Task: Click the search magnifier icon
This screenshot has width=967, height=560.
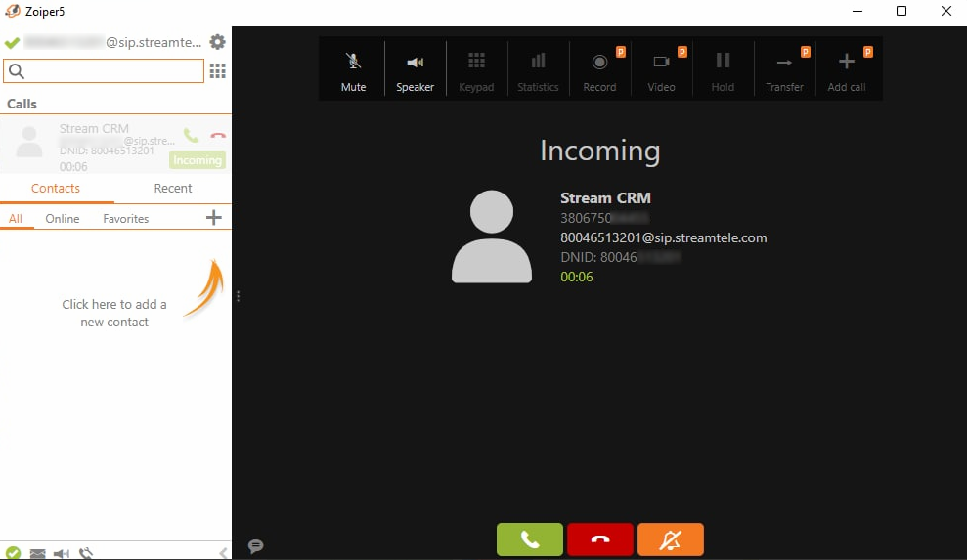Action: click(17, 71)
